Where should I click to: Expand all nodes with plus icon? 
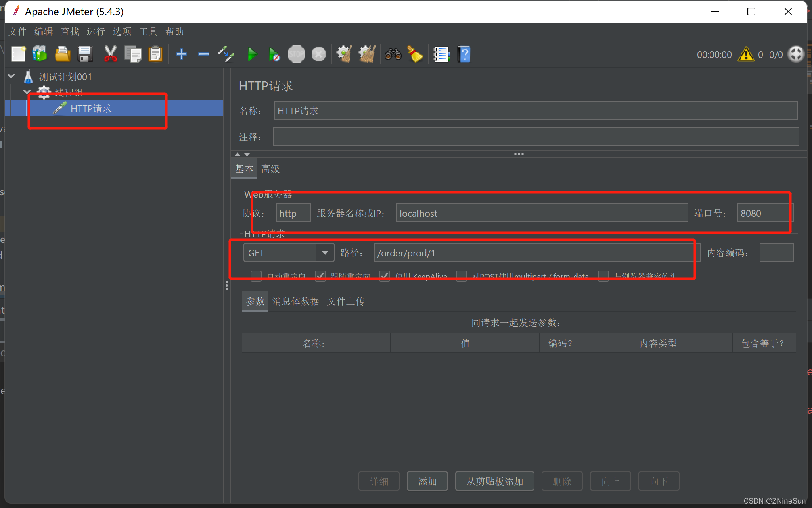[x=182, y=54]
